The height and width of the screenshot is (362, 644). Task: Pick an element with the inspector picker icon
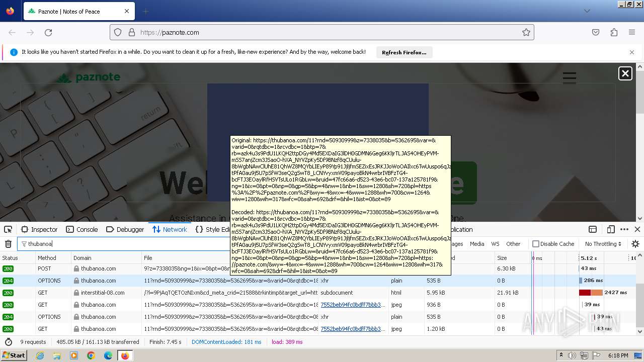(x=8, y=229)
